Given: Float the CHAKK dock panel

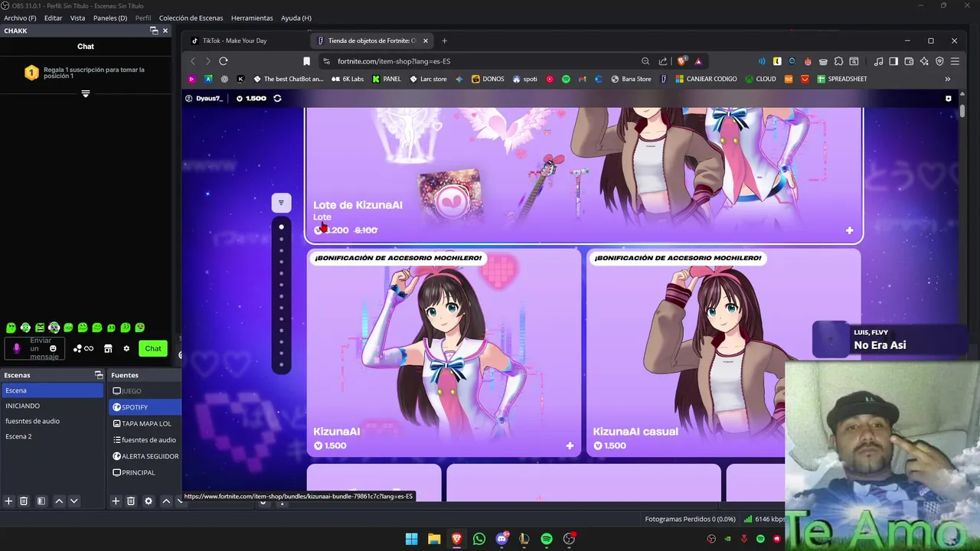Looking at the screenshot, I should tap(154, 31).
